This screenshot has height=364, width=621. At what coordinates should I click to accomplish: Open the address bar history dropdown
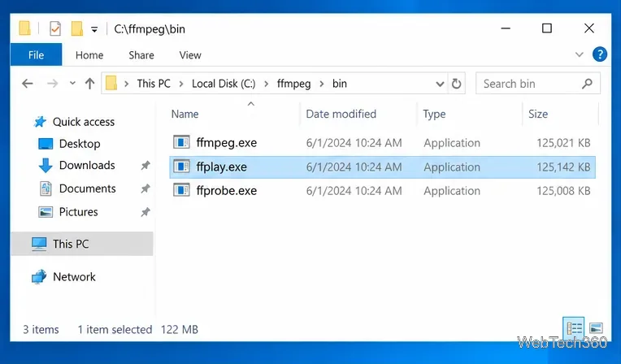440,84
